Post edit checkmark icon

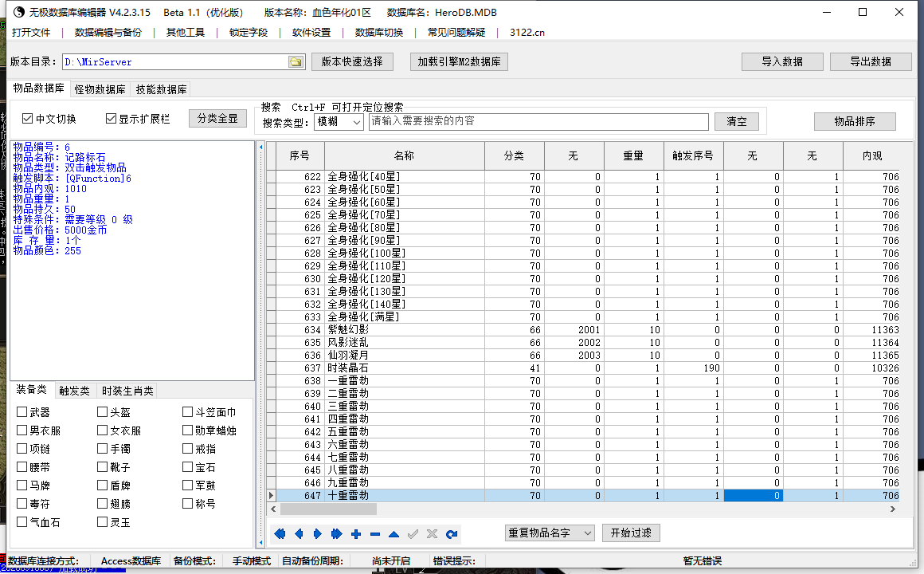pos(413,534)
